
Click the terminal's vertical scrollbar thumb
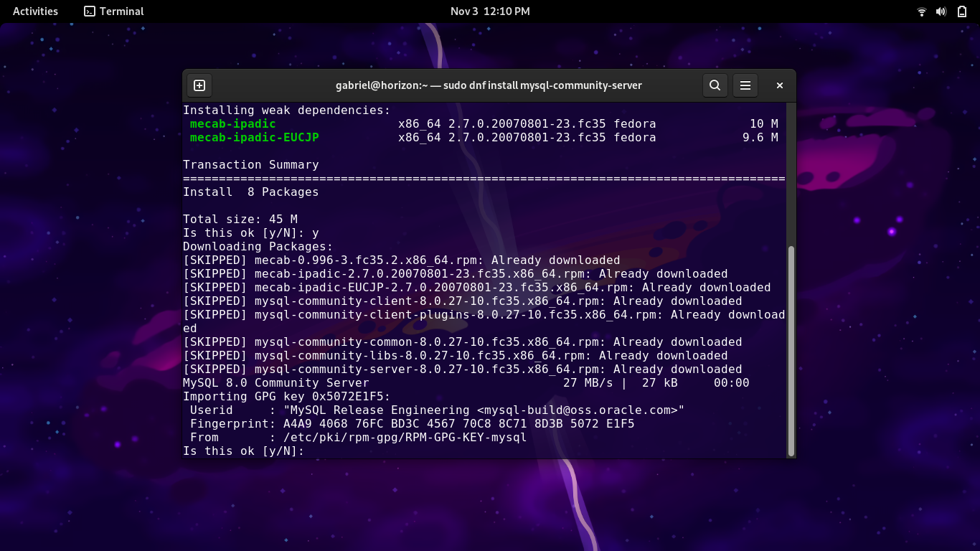pyautogui.click(x=791, y=350)
